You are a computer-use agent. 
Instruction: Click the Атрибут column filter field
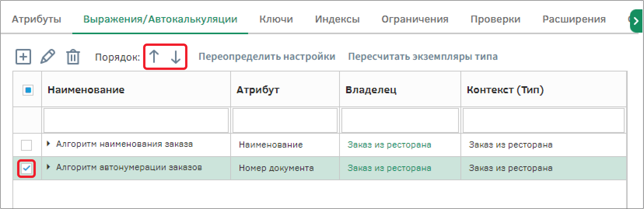[285, 120]
